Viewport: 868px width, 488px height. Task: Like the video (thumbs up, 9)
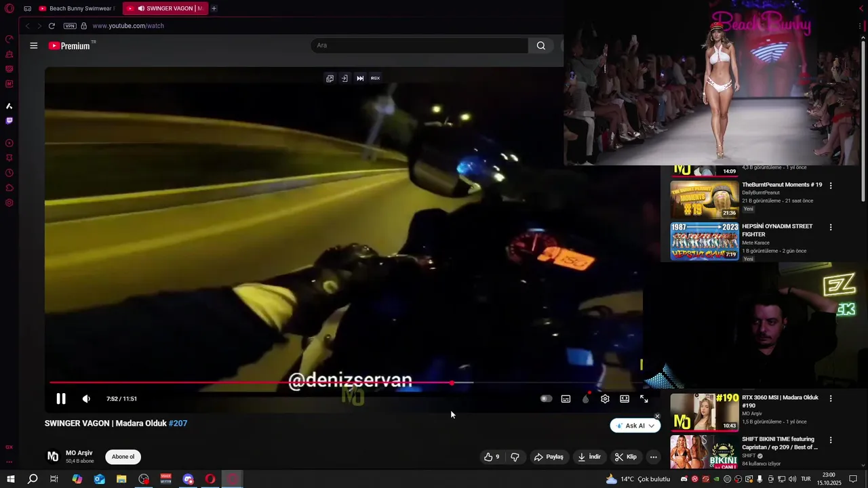pos(492,457)
